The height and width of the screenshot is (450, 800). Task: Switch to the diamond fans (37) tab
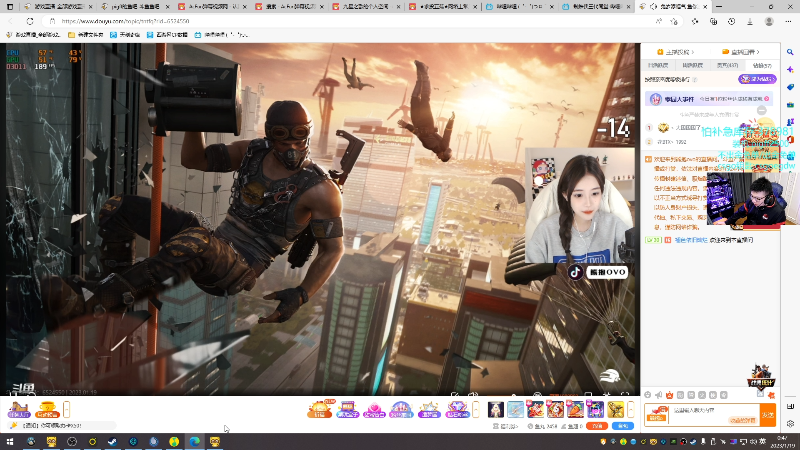point(762,65)
